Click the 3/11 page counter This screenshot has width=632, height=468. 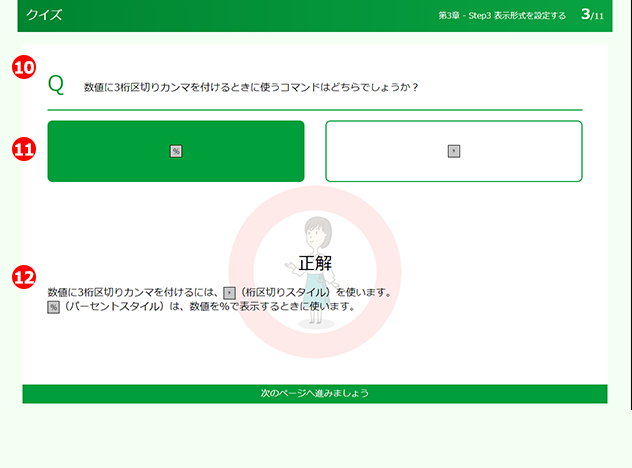pos(592,15)
